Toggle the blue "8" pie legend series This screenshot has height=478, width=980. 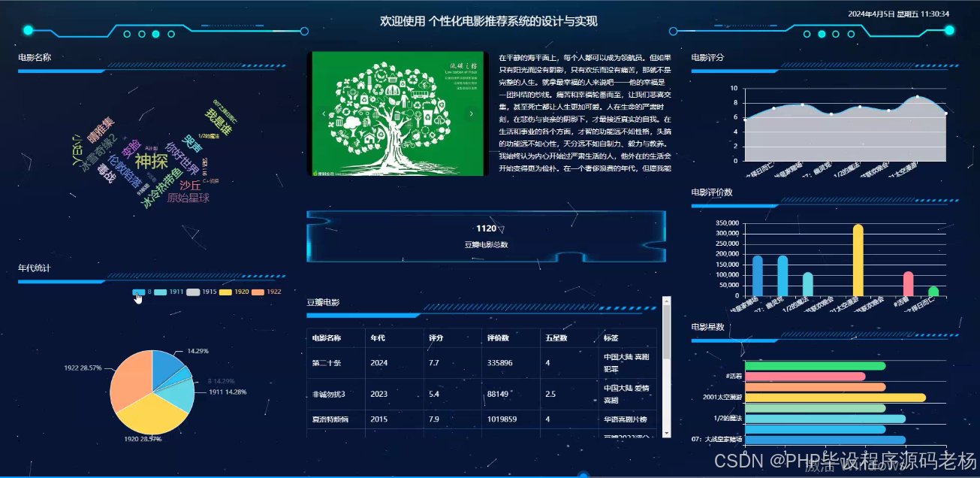[141, 292]
